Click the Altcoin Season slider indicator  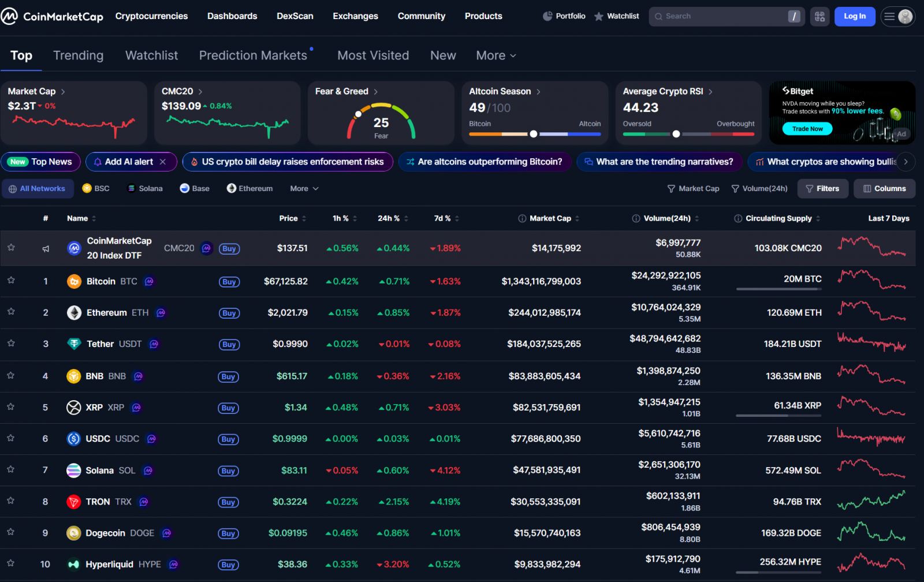(534, 134)
